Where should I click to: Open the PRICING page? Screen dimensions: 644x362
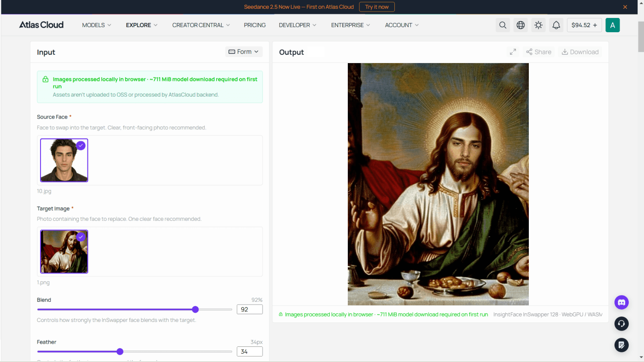[x=255, y=25]
